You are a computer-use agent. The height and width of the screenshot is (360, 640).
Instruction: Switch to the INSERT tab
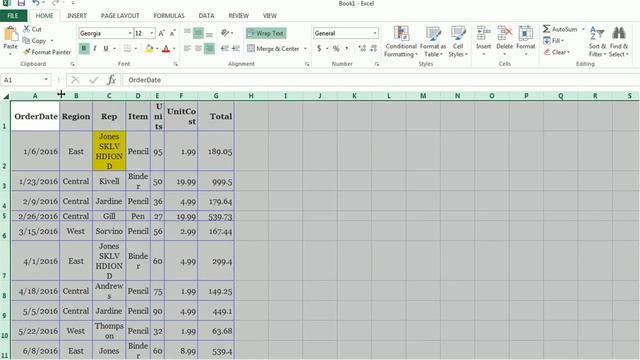(x=77, y=16)
